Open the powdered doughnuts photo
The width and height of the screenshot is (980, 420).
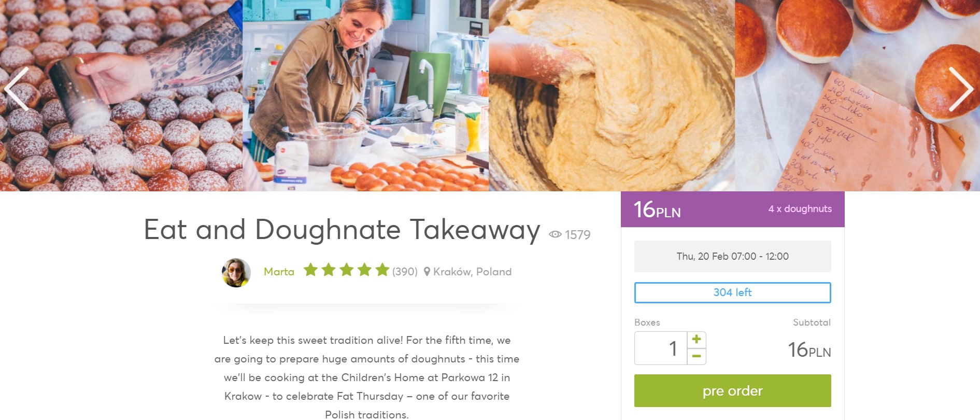tap(121, 95)
